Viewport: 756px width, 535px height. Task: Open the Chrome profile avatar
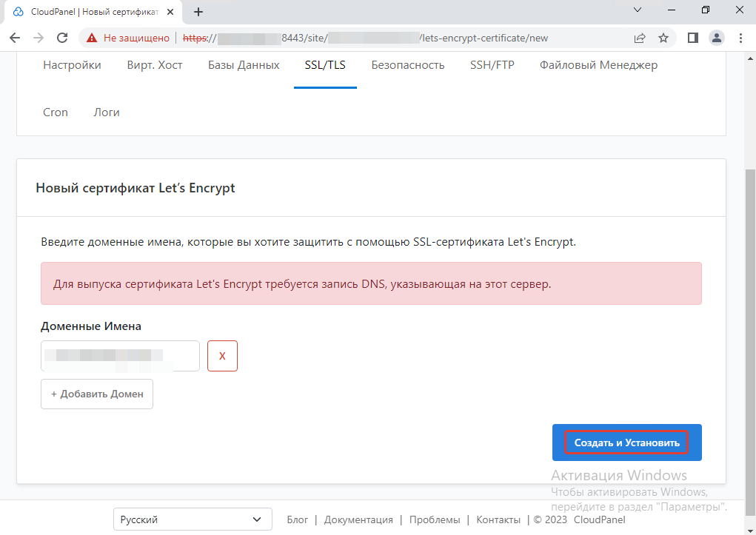click(716, 38)
